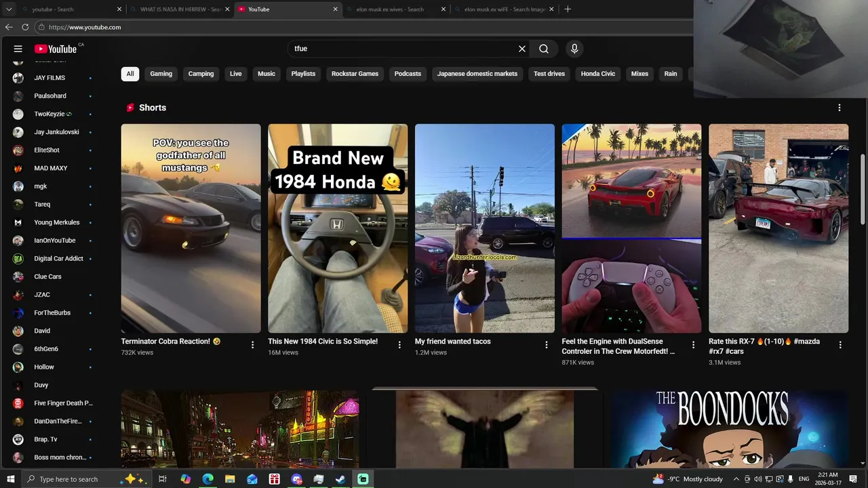Open options for Feel the Engine DualSense short
This screenshot has height=488, width=868.
tap(693, 345)
